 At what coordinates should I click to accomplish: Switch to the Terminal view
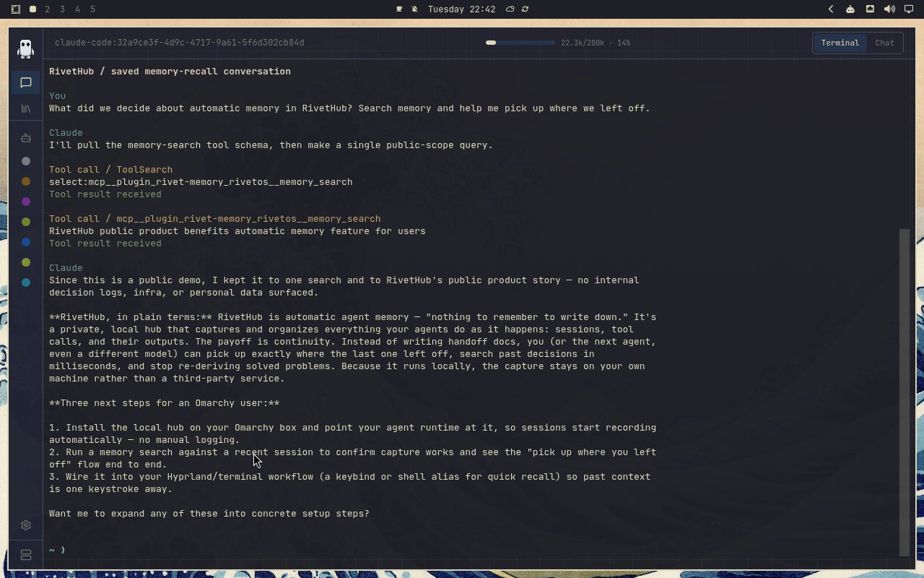pyautogui.click(x=840, y=43)
